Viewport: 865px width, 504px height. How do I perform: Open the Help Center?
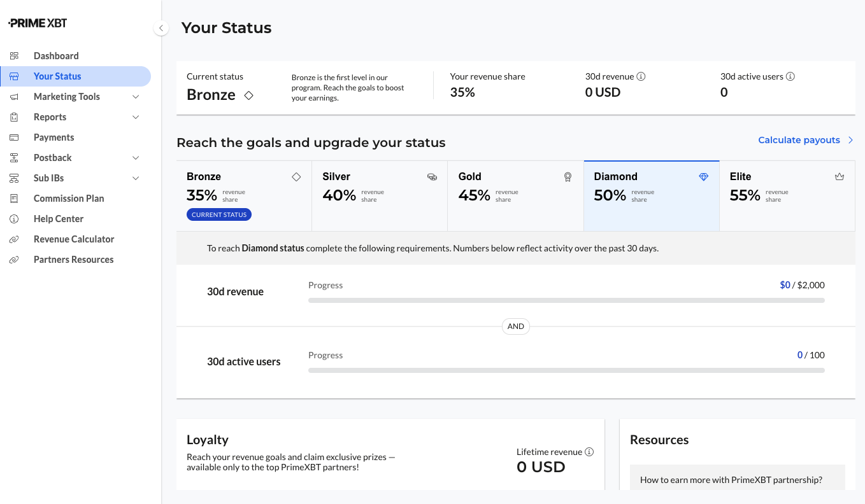coord(76,219)
